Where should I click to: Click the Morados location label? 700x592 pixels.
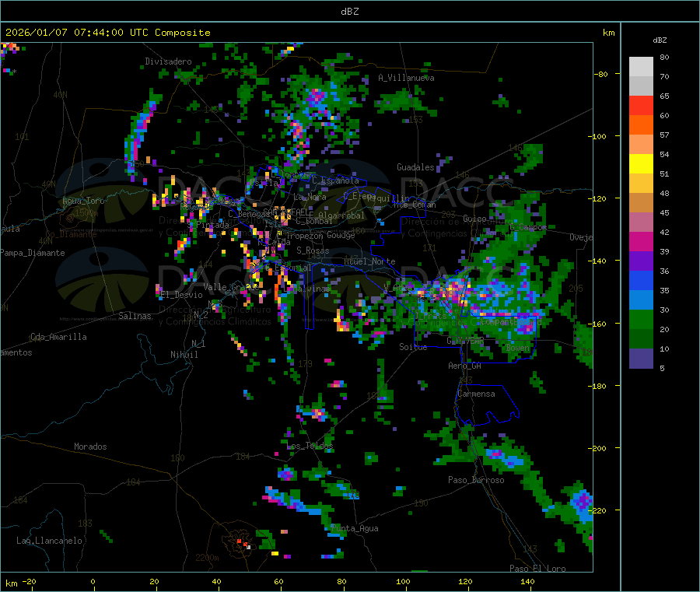point(90,447)
